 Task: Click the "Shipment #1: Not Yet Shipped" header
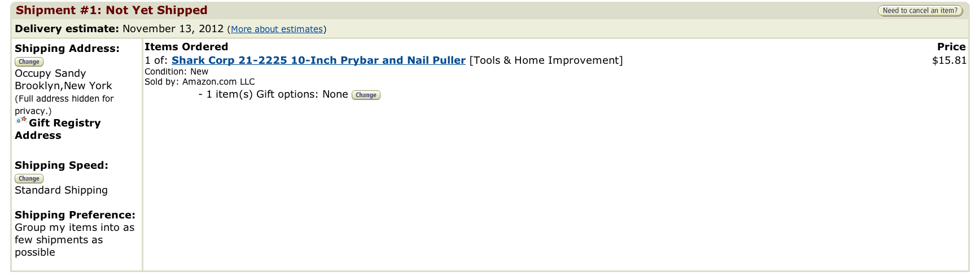coord(111,10)
